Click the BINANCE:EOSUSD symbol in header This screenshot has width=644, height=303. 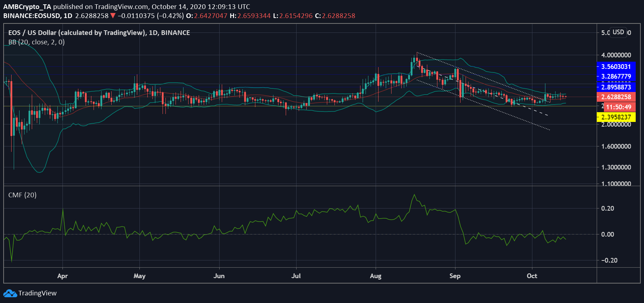32,16
